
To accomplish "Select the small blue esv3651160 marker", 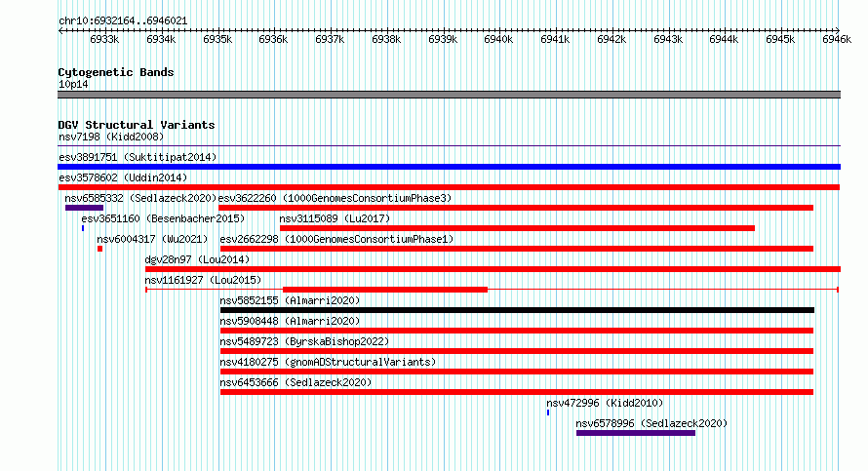I will (x=83, y=228).
